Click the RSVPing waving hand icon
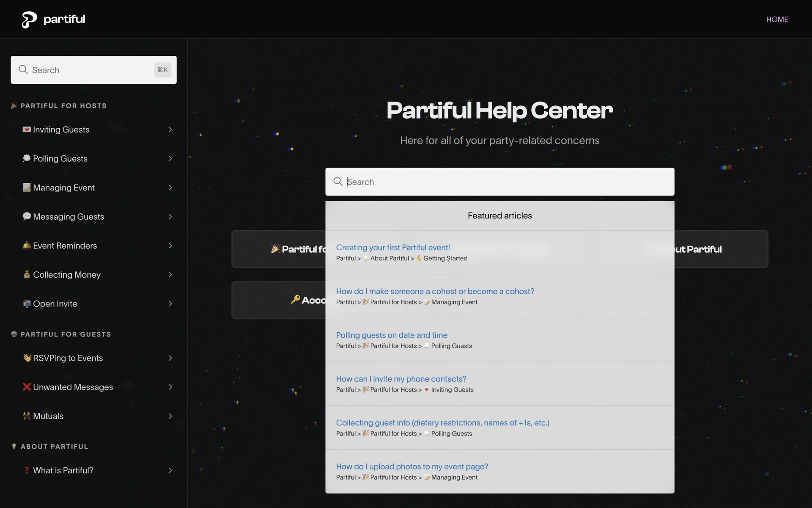The width and height of the screenshot is (812, 508). (x=27, y=358)
